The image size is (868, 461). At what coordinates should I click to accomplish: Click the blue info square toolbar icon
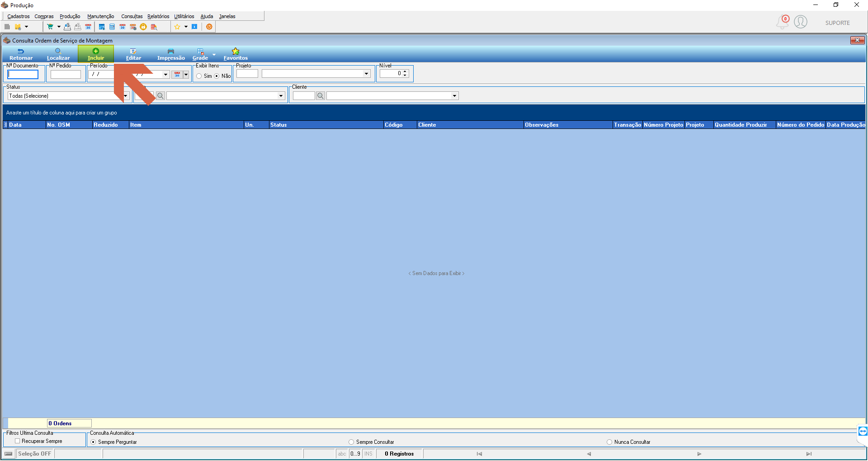pyautogui.click(x=194, y=27)
